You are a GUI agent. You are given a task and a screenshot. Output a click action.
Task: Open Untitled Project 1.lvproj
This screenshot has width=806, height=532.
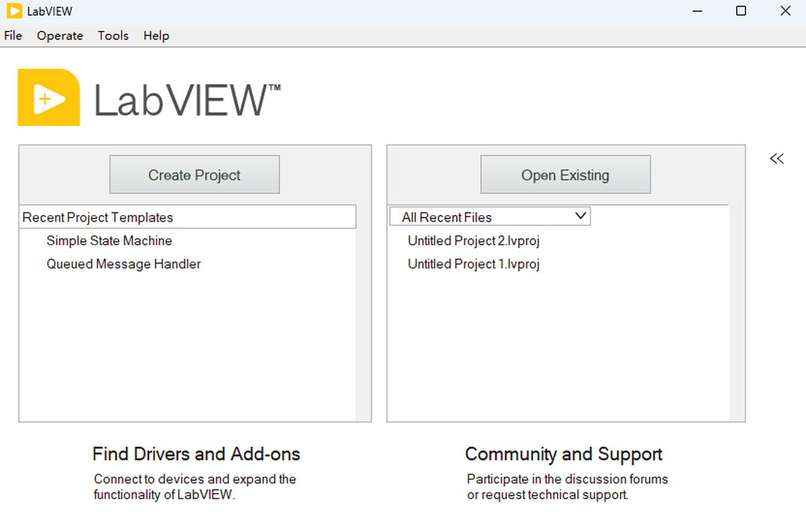[x=474, y=264]
